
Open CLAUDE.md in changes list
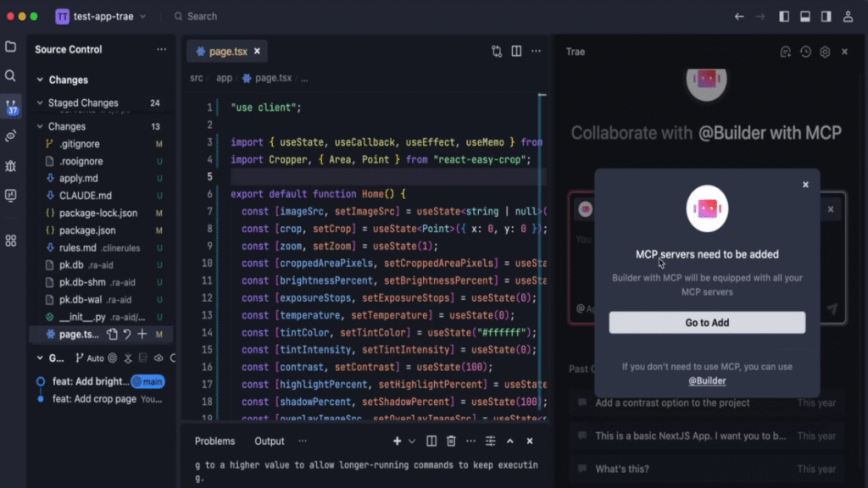pyautogui.click(x=100, y=196)
